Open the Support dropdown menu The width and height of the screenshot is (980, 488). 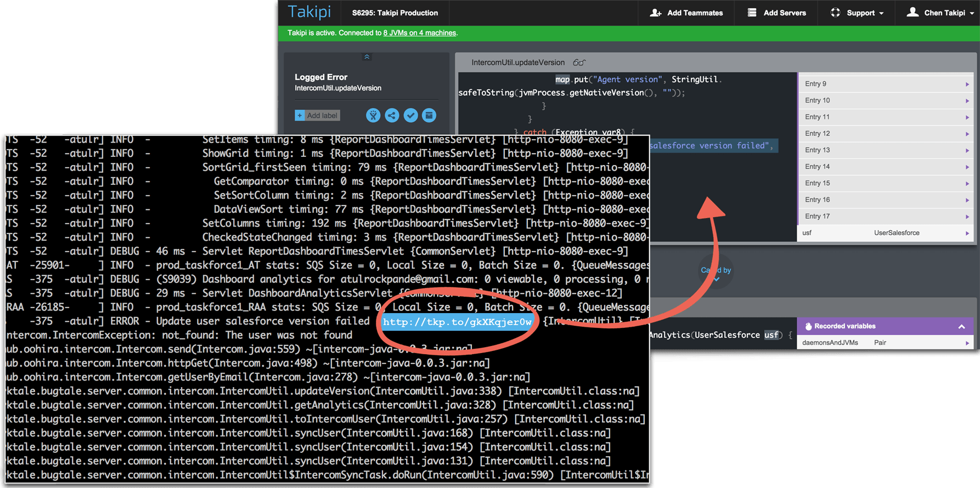pos(857,13)
